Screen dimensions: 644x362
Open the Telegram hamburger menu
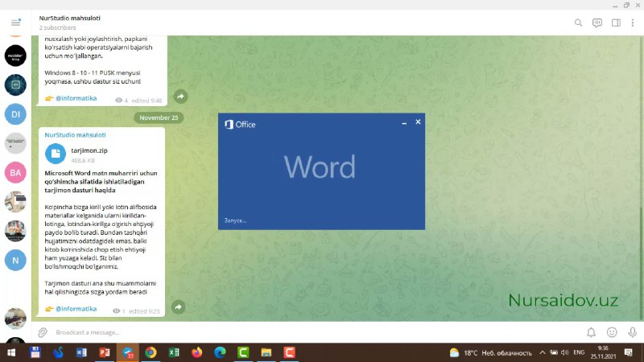(15, 23)
